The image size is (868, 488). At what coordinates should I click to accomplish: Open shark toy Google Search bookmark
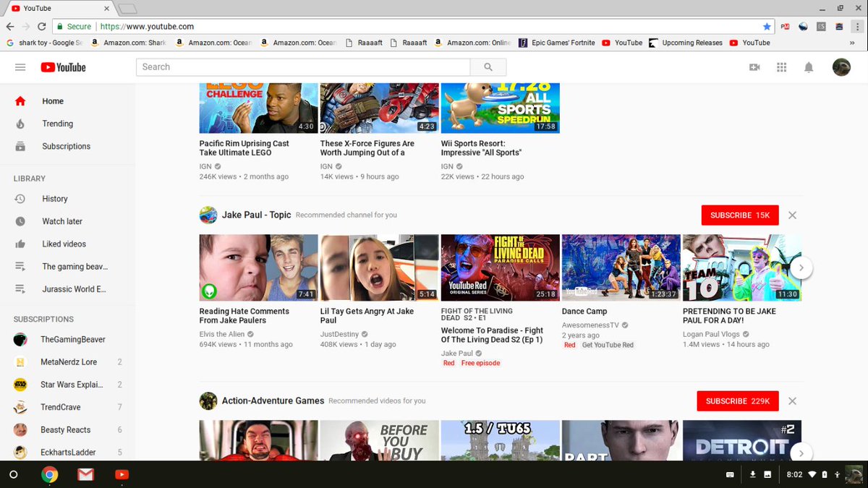tap(44, 43)
